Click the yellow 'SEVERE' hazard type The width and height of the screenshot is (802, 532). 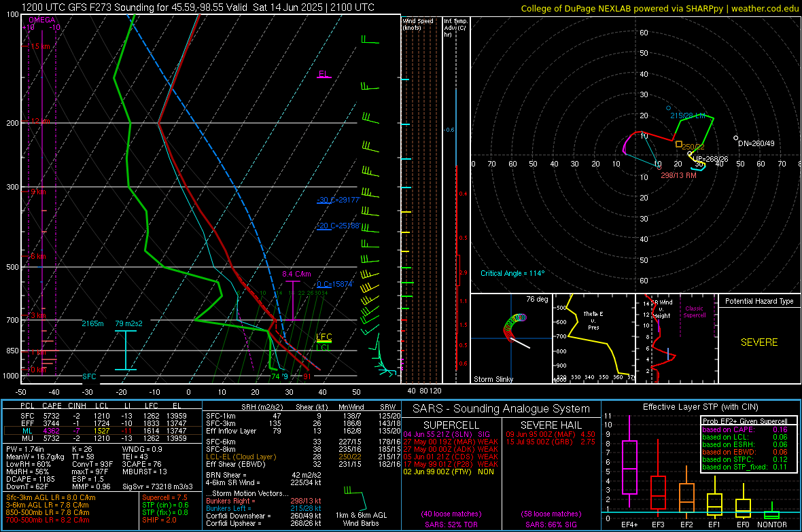[759, 342]
